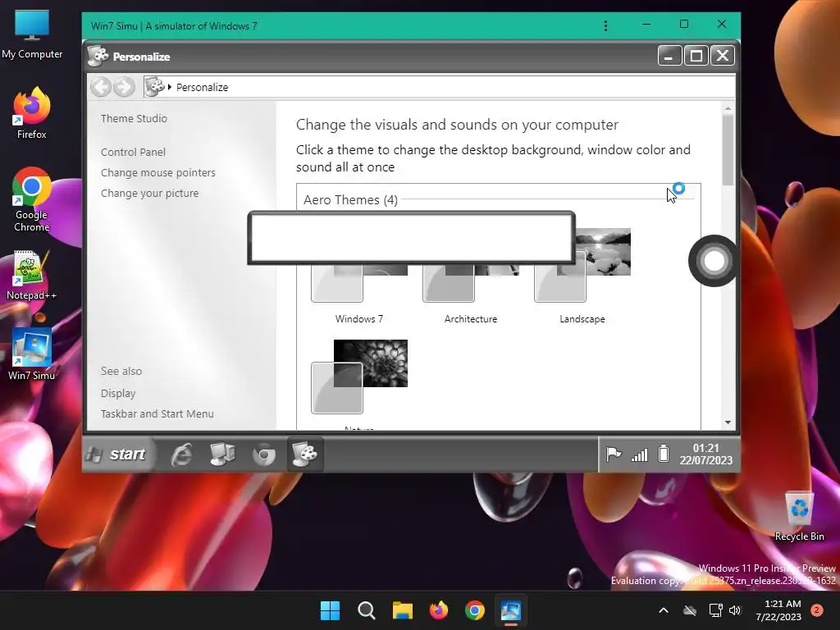Click the Aero Themes (4) heading

[350, 200]
